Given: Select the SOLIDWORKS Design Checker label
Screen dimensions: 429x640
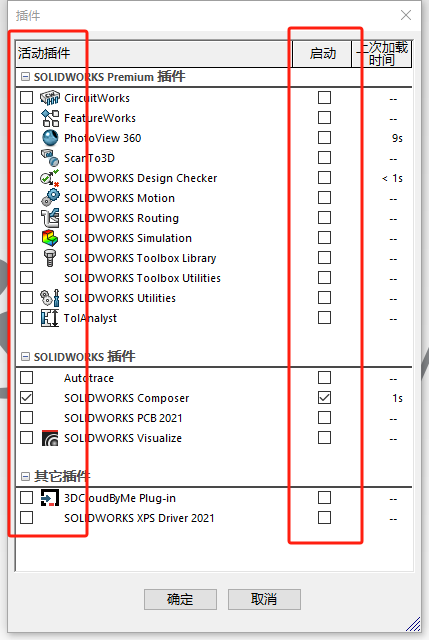Looking at the screenshot, I should 140,178.
